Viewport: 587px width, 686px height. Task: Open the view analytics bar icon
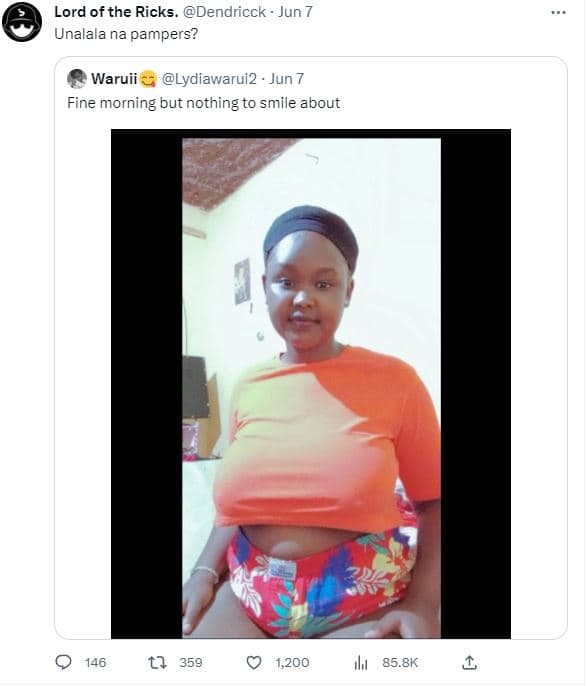(x=360, y=663)
